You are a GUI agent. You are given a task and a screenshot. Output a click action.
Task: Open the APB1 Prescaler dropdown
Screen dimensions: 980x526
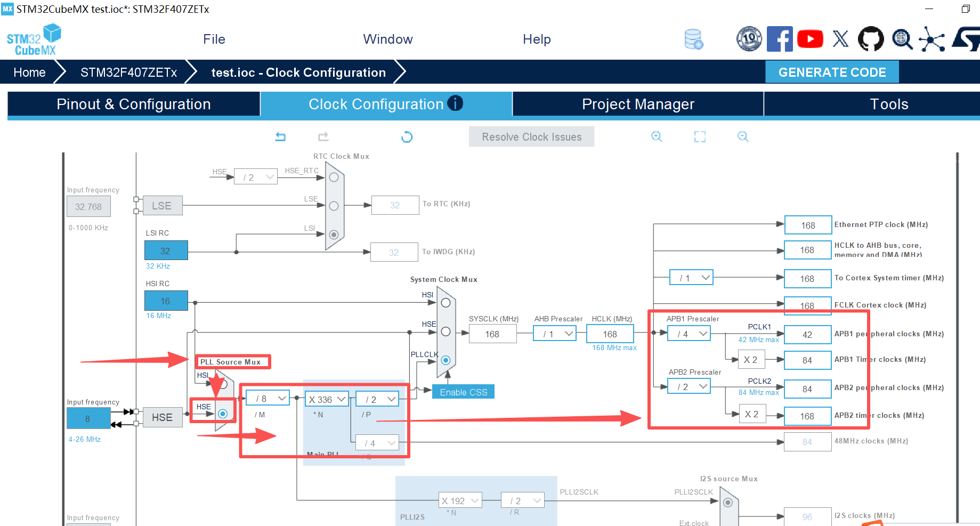(689, 334)
